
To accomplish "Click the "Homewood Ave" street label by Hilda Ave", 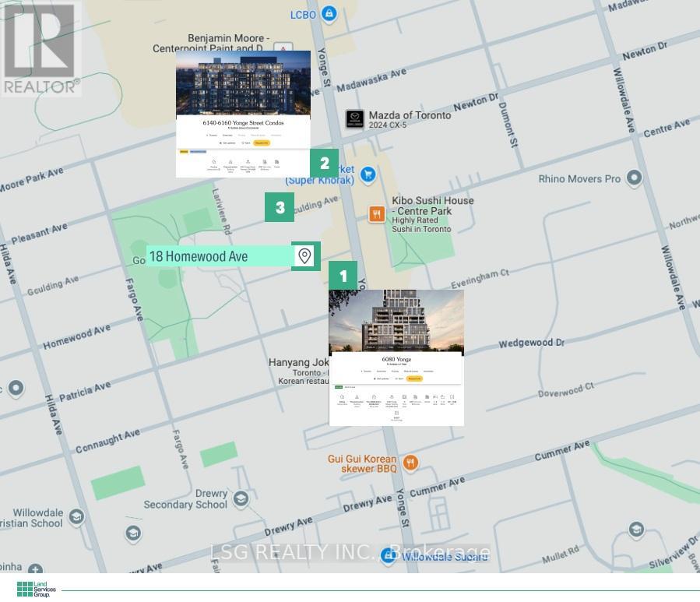I will pos(77,336).
